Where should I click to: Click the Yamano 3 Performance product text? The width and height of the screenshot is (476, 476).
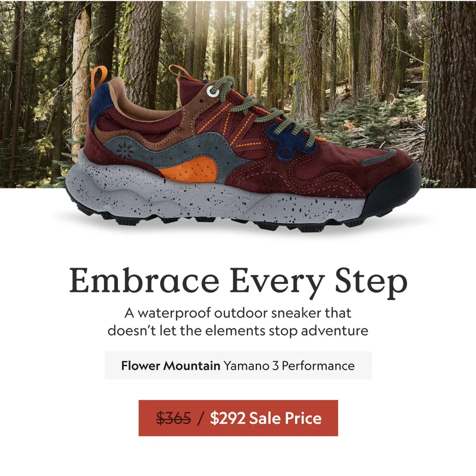289,365
